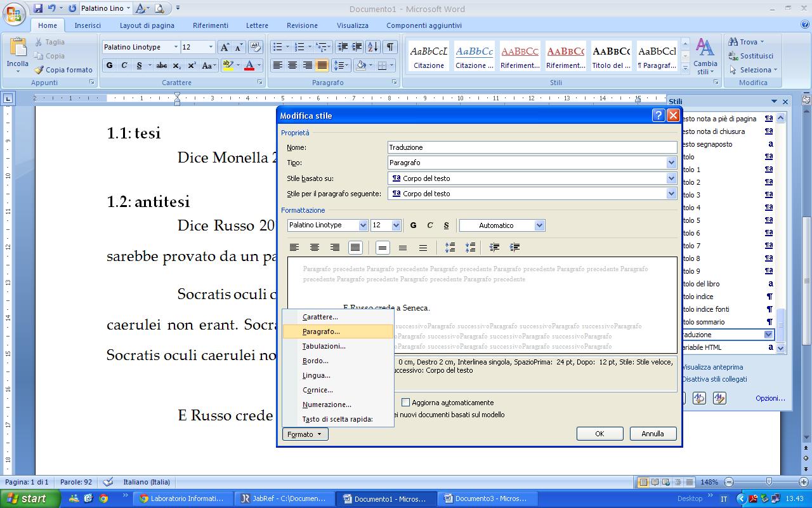
Task: Click Sostituisci in ribbon
Action: (x=751, y=56)
